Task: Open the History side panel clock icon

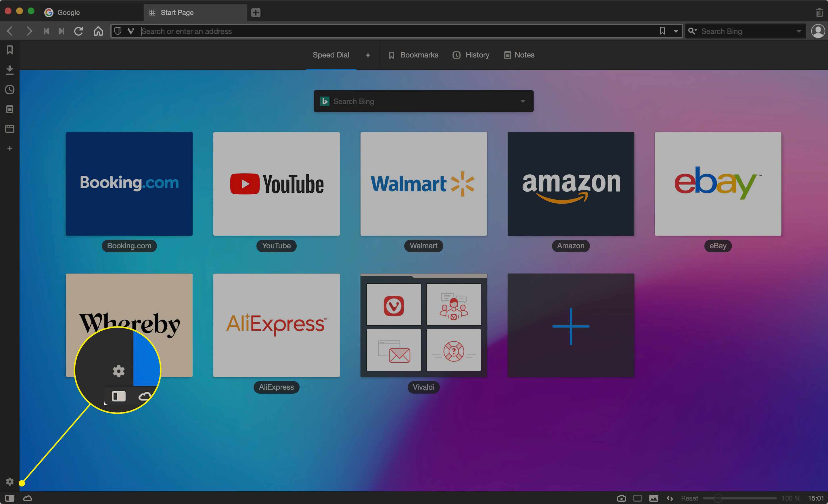Action: coord(10,90)
